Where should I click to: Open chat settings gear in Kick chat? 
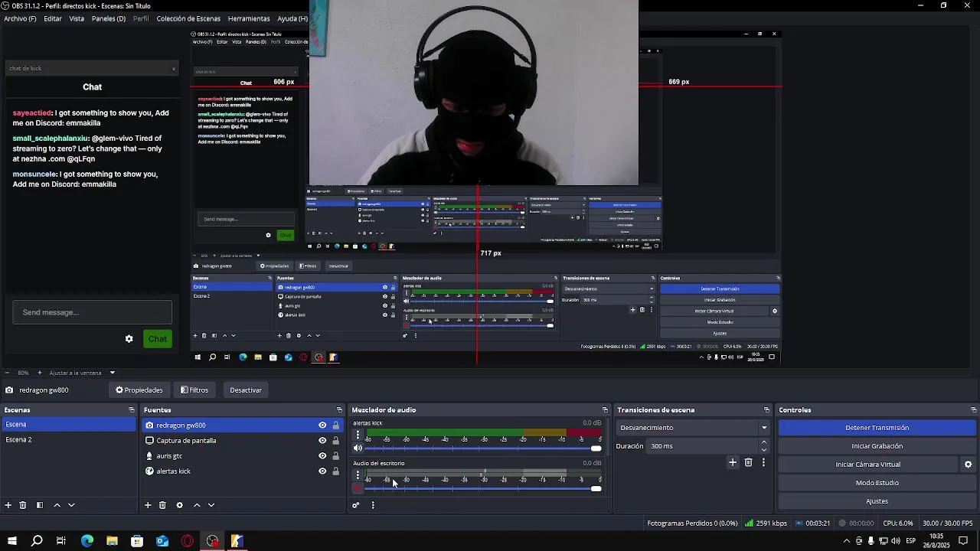(129, 339)
